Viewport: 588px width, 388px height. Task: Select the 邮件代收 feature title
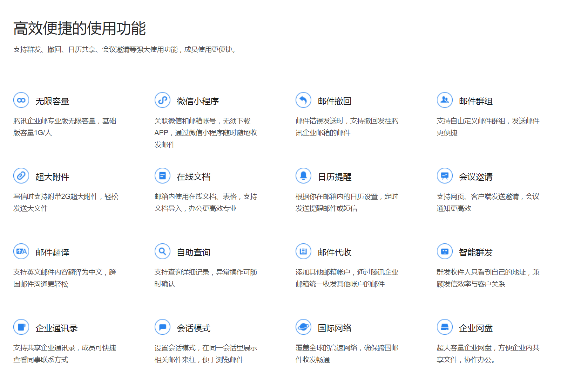pos(334,252)
